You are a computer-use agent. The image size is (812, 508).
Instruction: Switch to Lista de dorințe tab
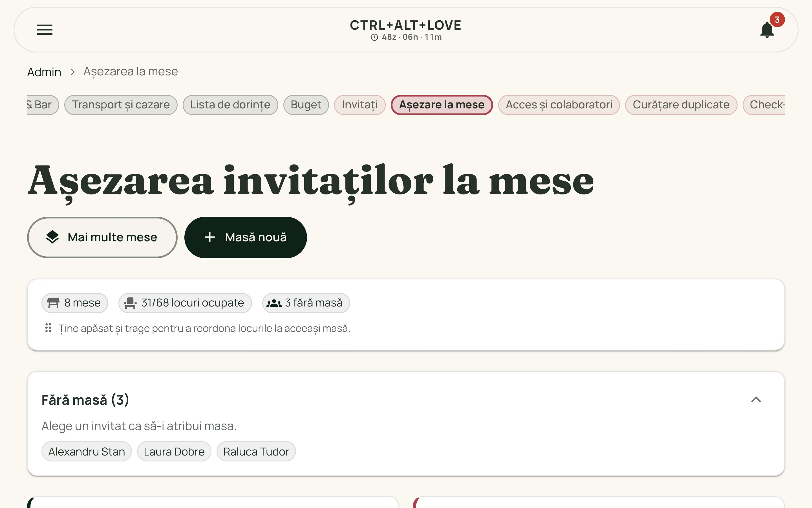point(230,105)
